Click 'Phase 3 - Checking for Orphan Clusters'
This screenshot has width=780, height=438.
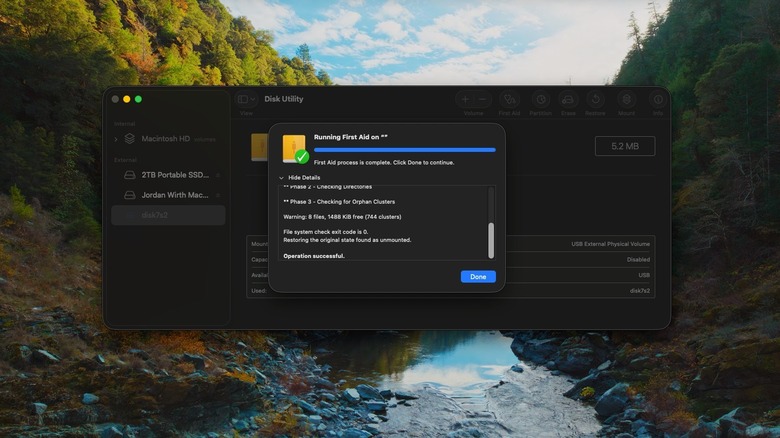339,202
